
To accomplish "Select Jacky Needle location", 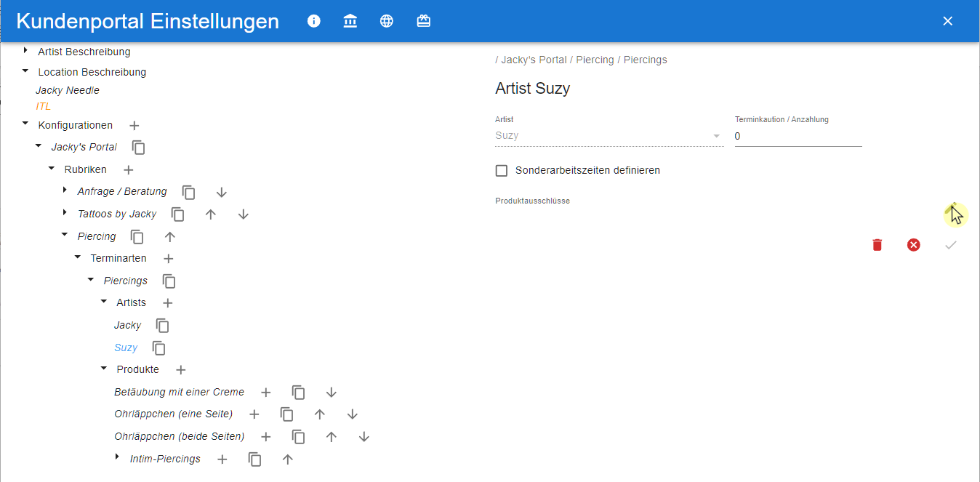I will [x=68, y=91].
